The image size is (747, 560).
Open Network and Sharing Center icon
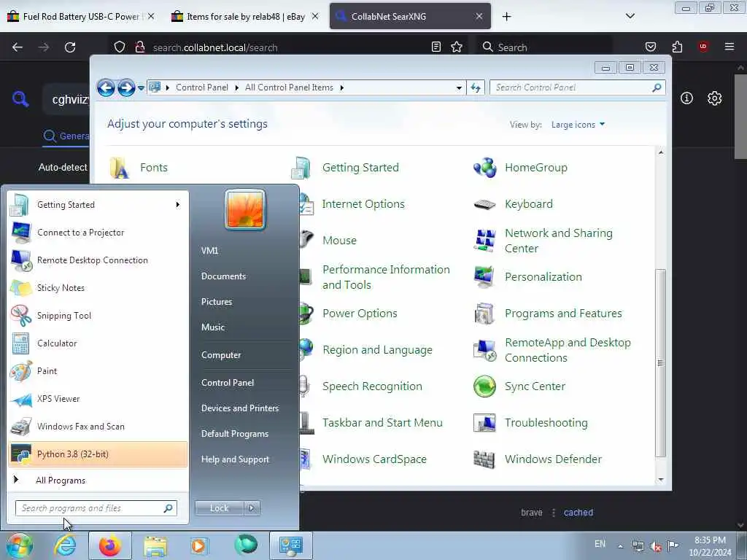pos(485,241)
